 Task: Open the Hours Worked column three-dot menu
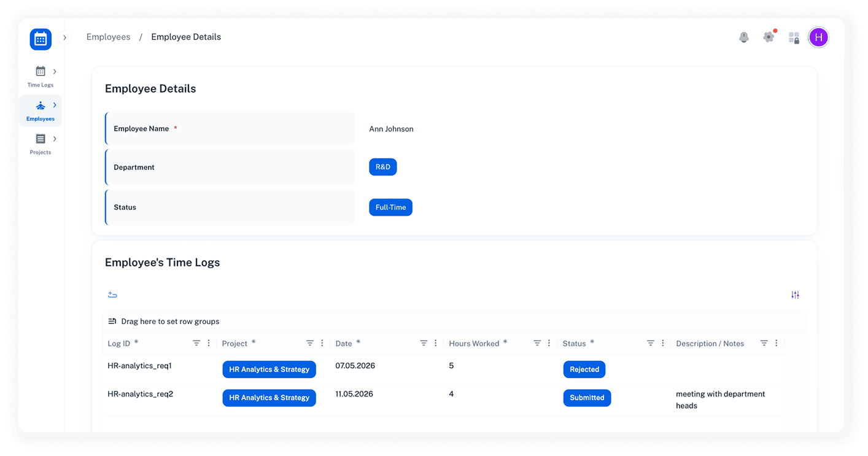(x=549, y=343)
